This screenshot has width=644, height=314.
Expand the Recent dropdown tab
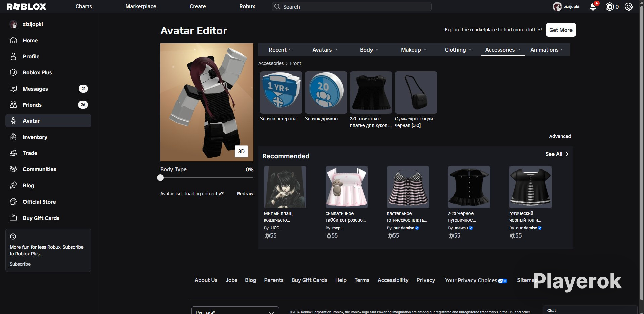[280, 50]
